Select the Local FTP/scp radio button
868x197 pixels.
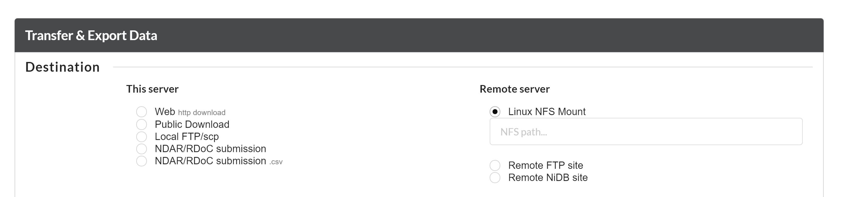coord(141,137)
